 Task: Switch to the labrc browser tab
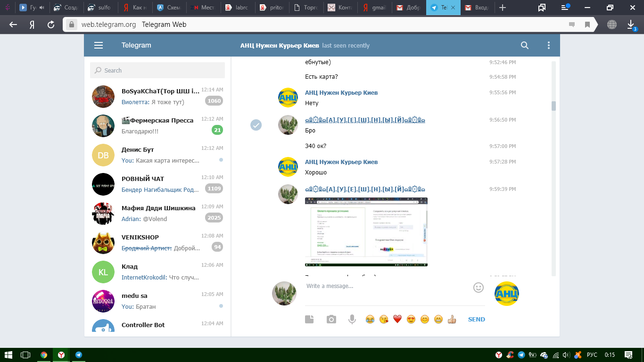pos(238,8)
